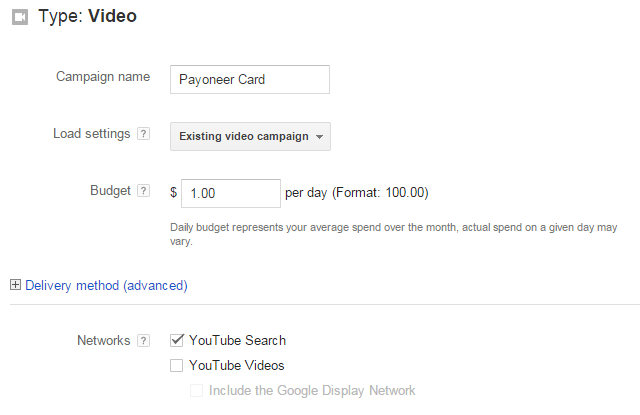The height and width of the screenshot is (415, 640).
Task: Select the YouTube Videos label text
Action: [x=237, y=365]
